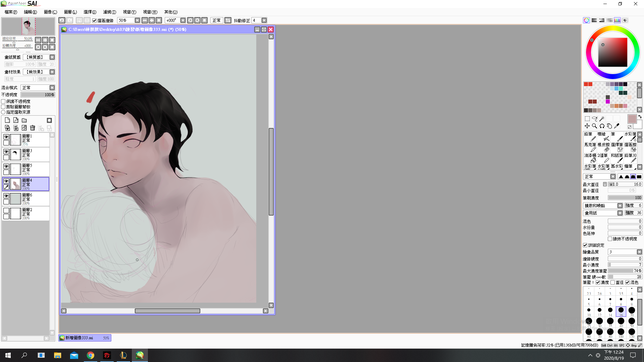Viewport: 644px width, 362px height.
Task: Select the 圖層6 layer row
Action: coord(26,199)
